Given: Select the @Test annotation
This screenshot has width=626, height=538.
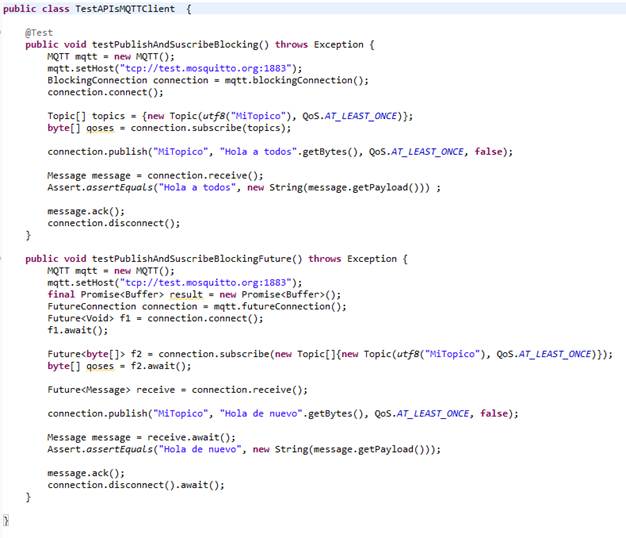Looking at the screenshot, I should 39,33.
